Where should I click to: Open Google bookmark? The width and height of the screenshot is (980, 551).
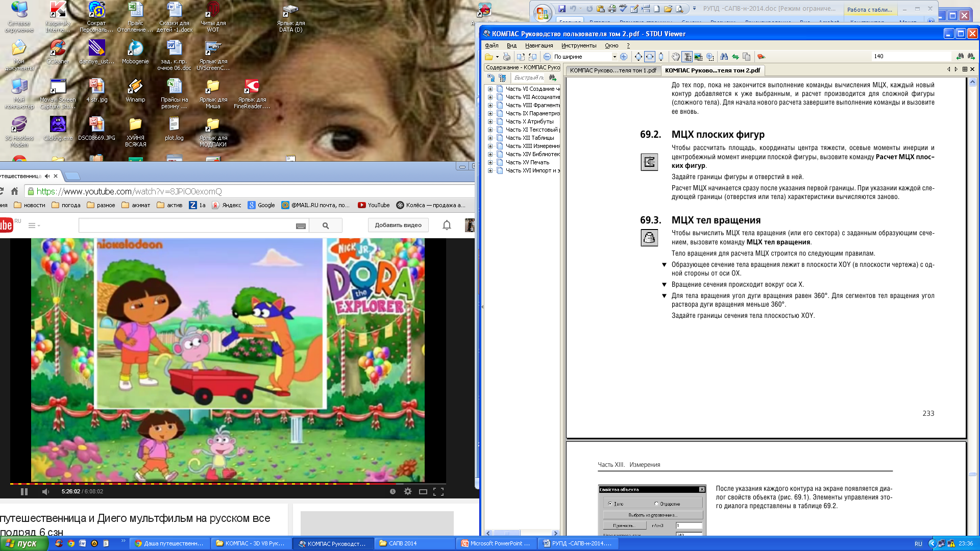(261, 205)
